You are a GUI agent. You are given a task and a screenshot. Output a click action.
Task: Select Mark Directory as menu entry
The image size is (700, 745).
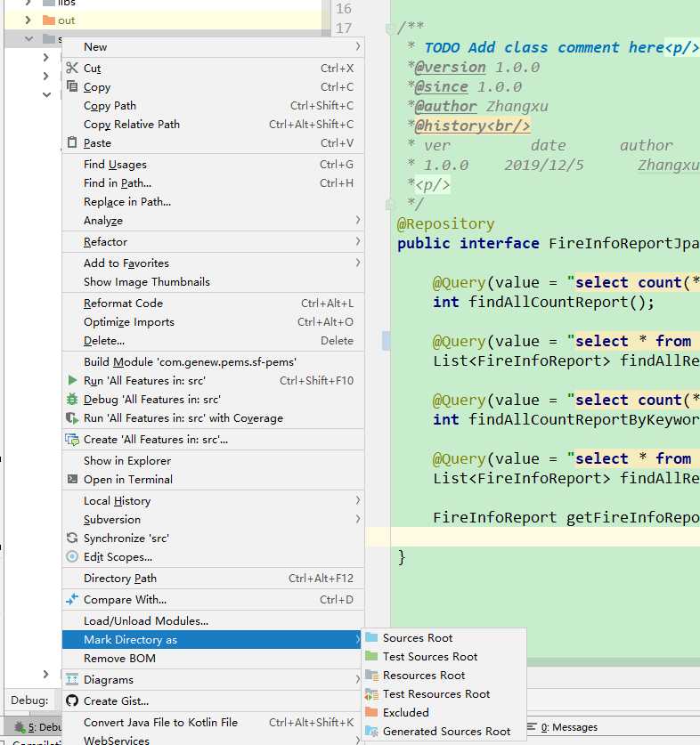click(213, 639)
